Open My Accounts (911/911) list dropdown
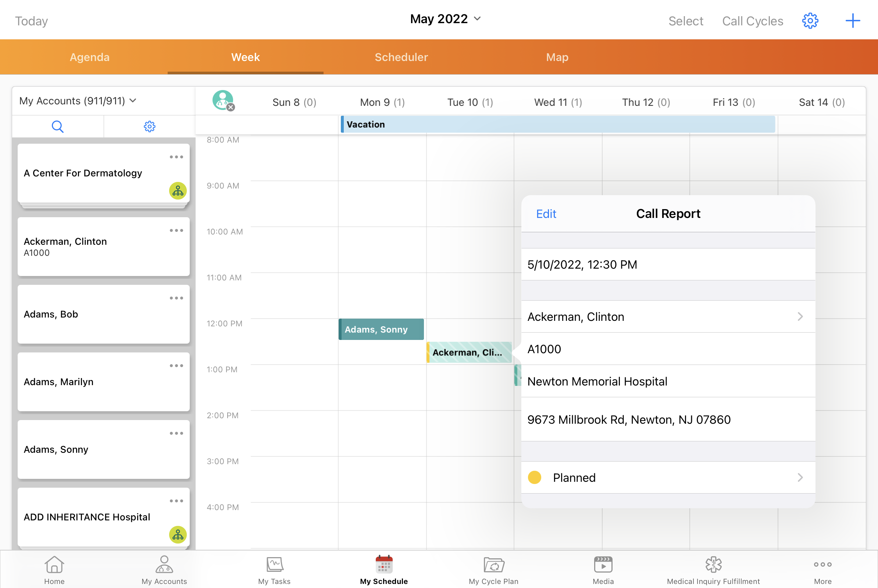The image size is (878, 588). coord(78,101)
